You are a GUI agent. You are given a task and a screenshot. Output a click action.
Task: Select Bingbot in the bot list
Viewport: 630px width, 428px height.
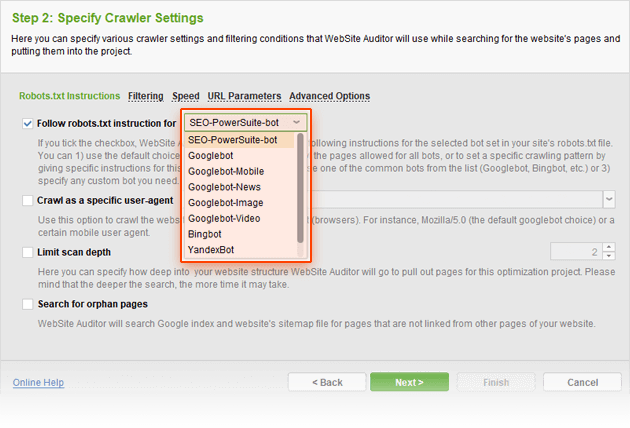[x=204, y=233]
